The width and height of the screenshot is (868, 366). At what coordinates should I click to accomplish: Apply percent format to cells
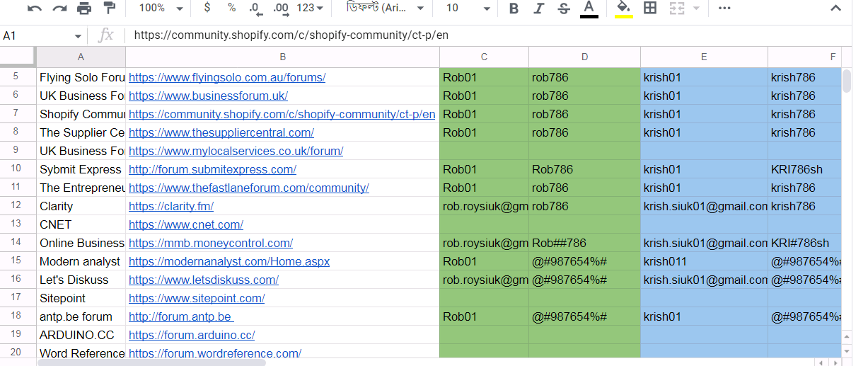click(x=231, y=8)
